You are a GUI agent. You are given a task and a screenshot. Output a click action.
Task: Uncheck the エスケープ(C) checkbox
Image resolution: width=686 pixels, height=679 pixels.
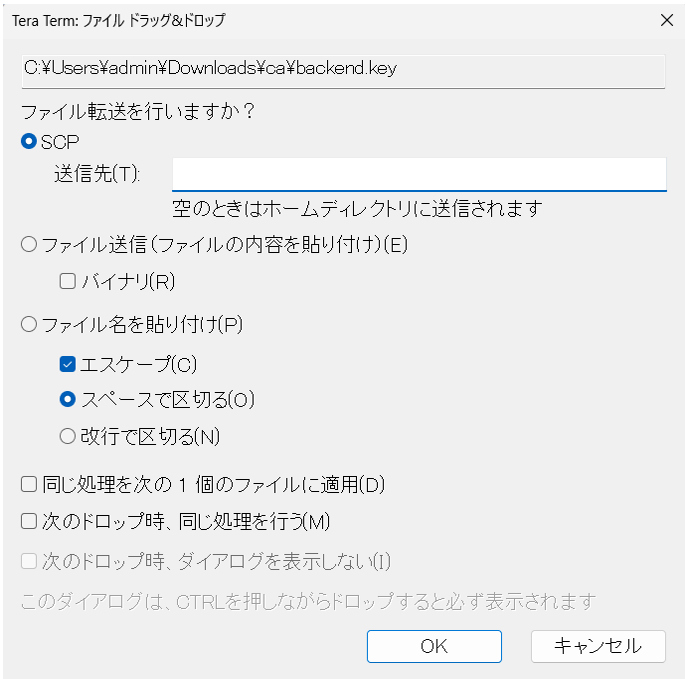point(68,363)
